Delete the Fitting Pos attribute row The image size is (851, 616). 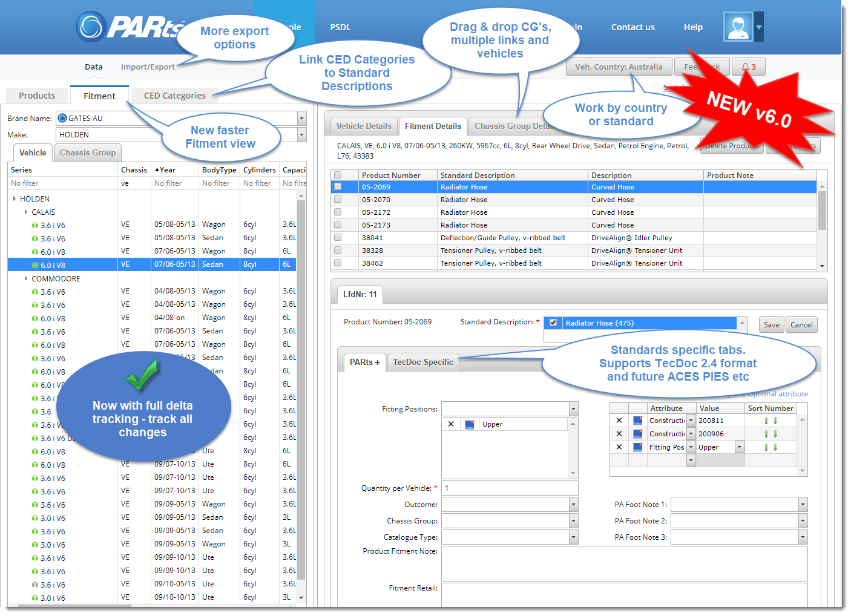(x=619, y=447)
